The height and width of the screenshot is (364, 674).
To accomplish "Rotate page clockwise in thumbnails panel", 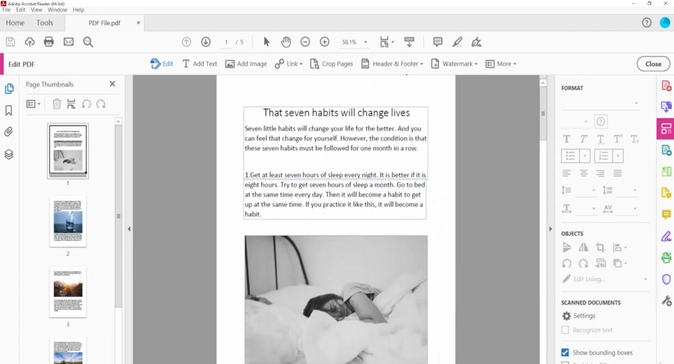I will 101,104.
